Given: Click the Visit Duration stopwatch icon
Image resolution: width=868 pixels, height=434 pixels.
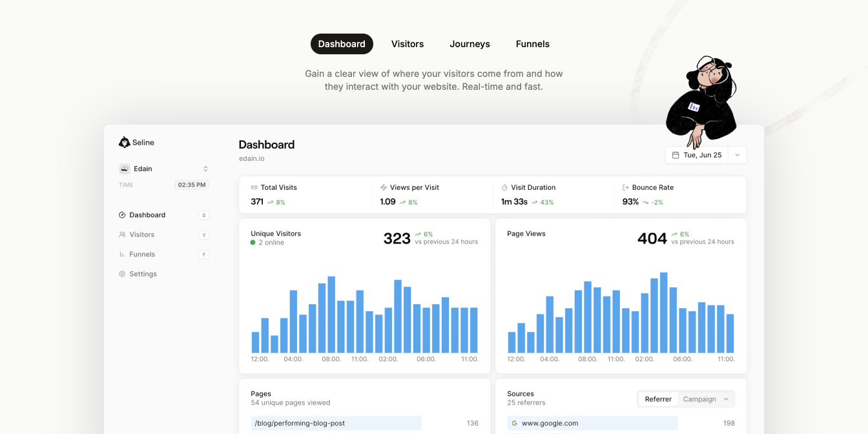Looking at the screenshot, I should (504, 187).
